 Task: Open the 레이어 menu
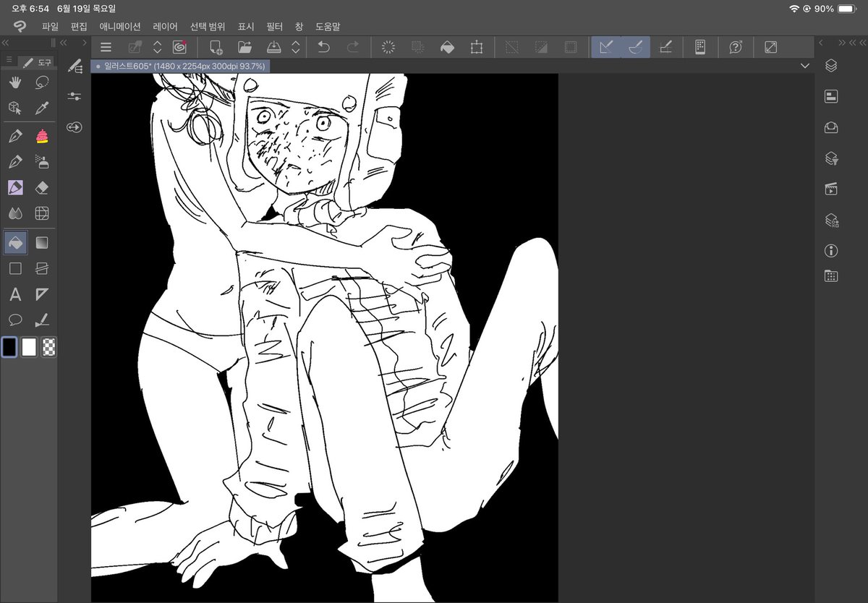point(166,27)
